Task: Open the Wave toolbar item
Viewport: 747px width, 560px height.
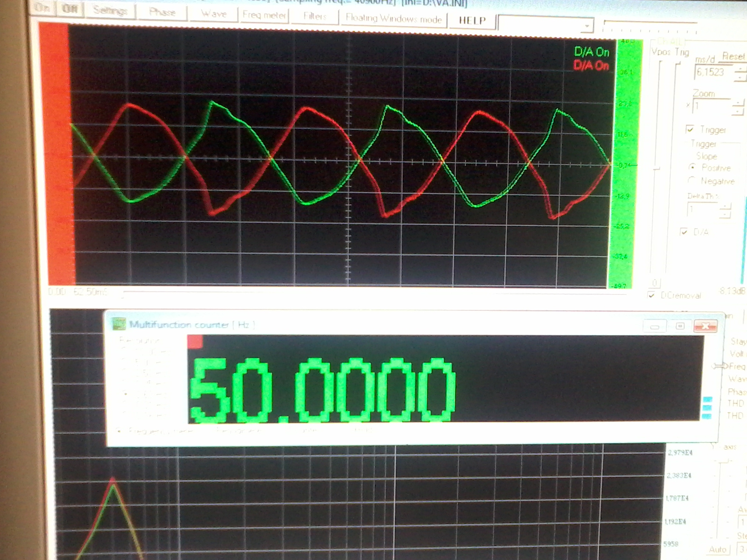Action: [214, 14]
